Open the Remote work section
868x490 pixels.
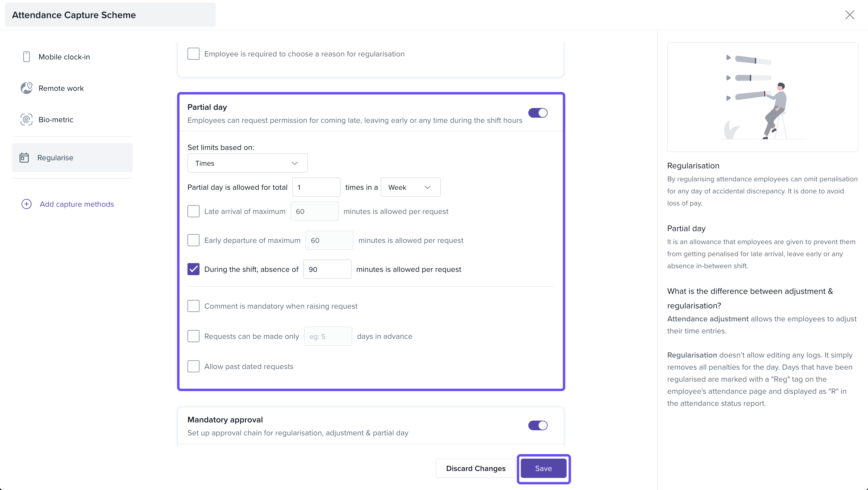click(61, 88)
